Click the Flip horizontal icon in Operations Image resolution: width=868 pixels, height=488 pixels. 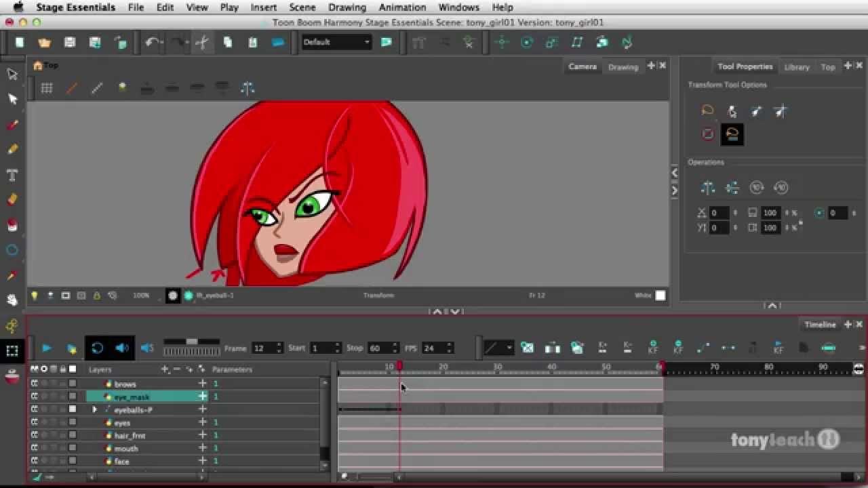click(x=708, y=188)
